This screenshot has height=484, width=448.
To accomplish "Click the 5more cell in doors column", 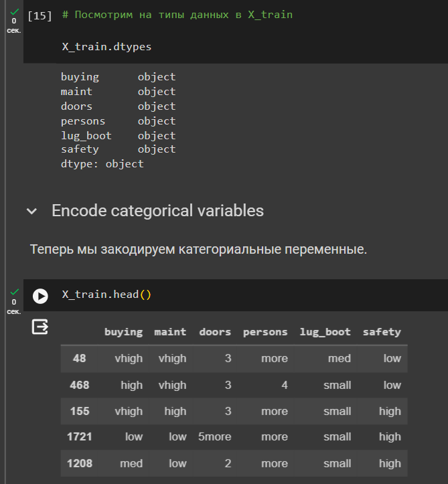I will click(x=214, y=436).
